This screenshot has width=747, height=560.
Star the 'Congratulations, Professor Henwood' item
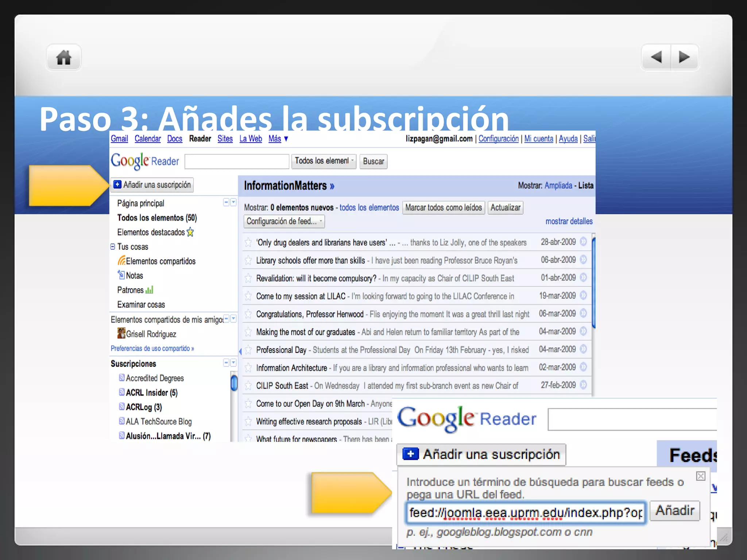(248, 314)
